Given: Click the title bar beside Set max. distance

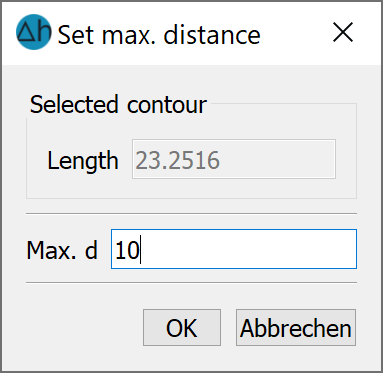Looking at the screenshot, I should point(295,33).
